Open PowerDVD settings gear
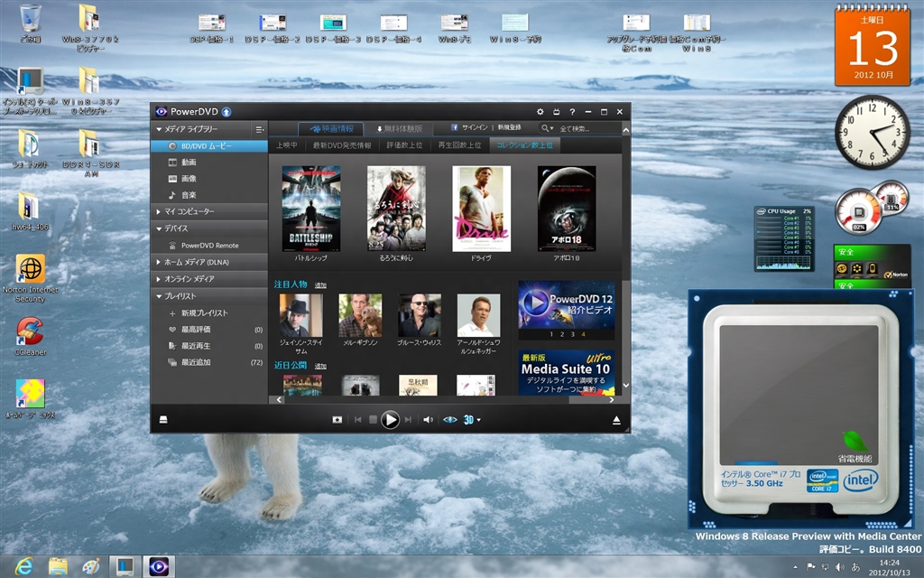This screenshot has width=924, height=578. pyautogui.click(x=540, y=111)
